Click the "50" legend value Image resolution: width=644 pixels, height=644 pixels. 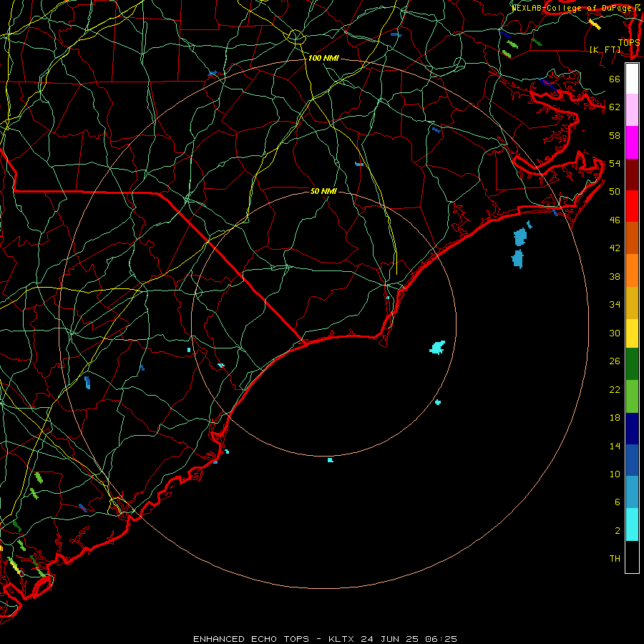(615, 192)
